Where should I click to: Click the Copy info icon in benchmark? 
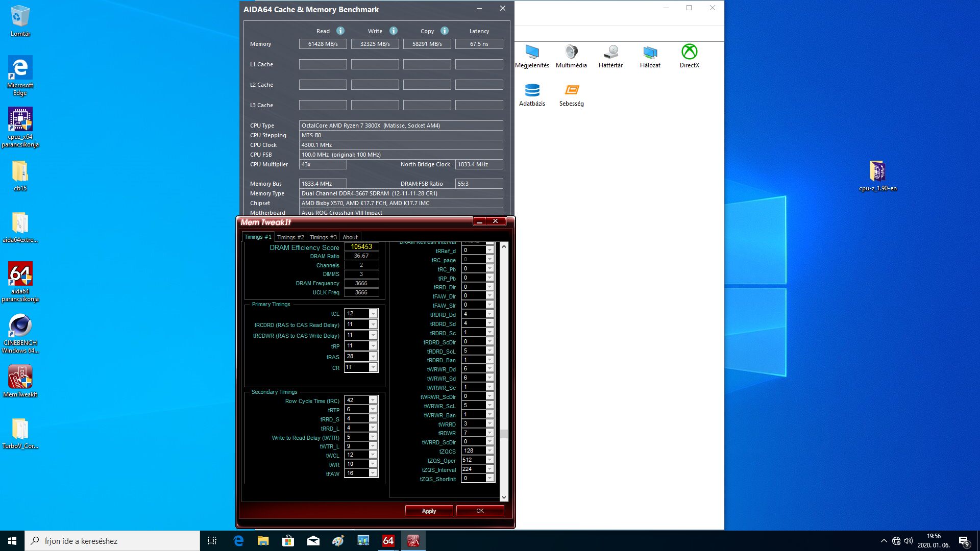pos(445,31)
